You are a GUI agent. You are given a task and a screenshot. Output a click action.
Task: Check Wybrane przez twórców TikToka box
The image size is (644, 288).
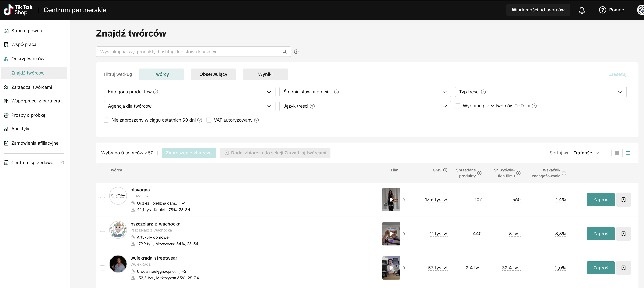point(458,106)
